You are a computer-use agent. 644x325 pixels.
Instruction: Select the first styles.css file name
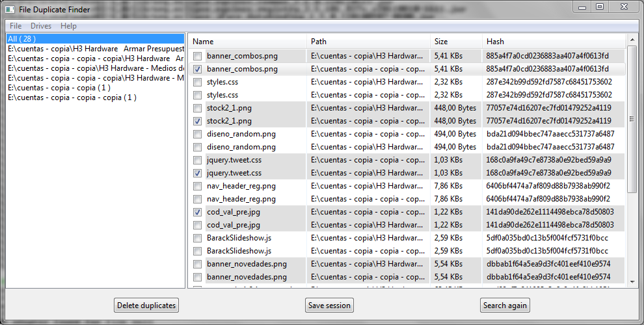[x=222, y=82]
